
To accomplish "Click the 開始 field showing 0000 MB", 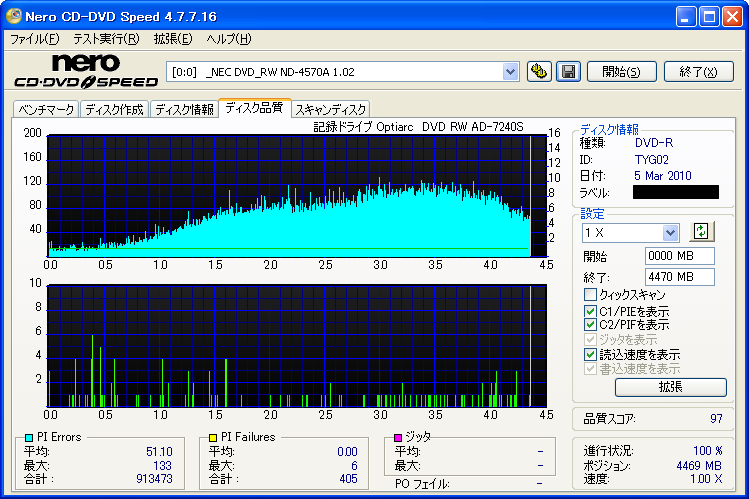I will [x=679, y=256].
